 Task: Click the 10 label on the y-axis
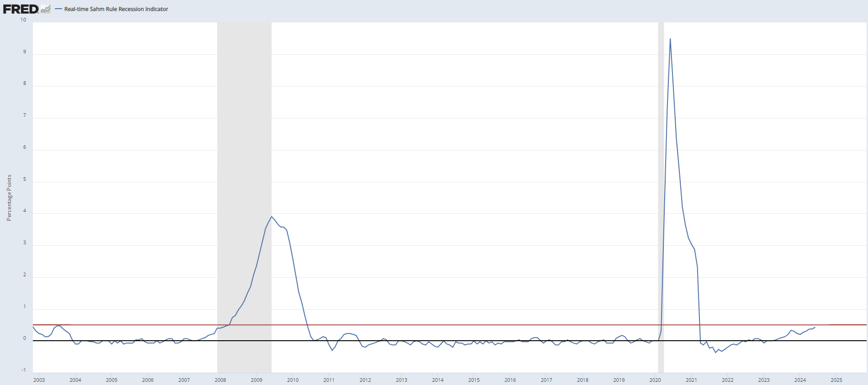[x=23, y=20]
